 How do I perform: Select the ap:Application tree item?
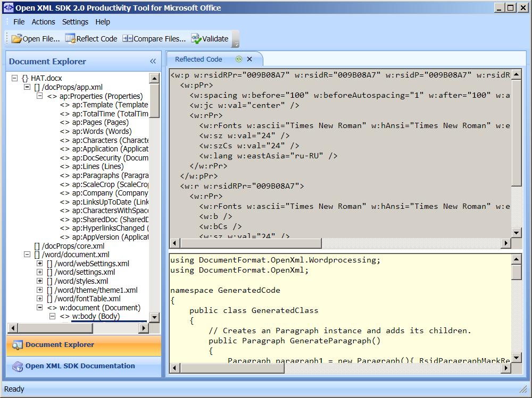click(x=104, y=149)
